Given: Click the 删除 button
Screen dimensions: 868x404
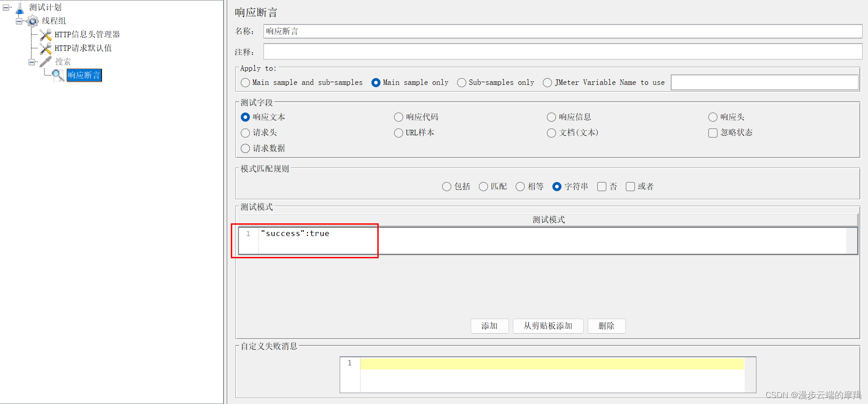Looking at the screenshot, I should coord(606,326).
